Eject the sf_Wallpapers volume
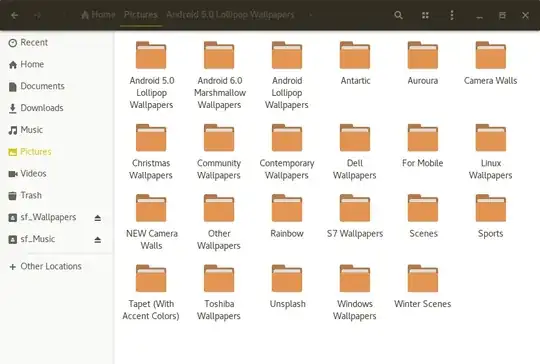Screen dimensions: 540x364 pos(97,218)
